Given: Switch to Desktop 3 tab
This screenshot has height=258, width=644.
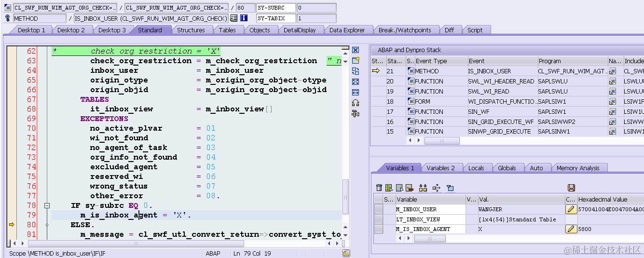Looking at the screenshot, I should click(x=112, y=30).
